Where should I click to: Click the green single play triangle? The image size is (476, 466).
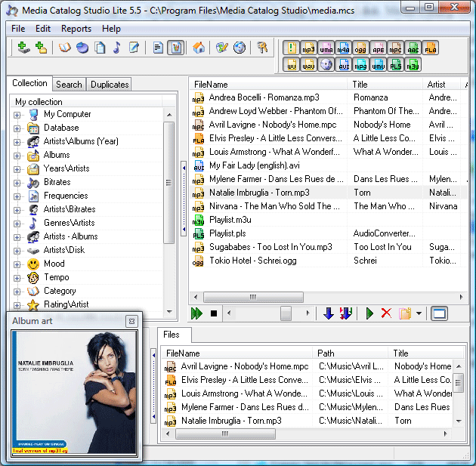coord(369,313)
